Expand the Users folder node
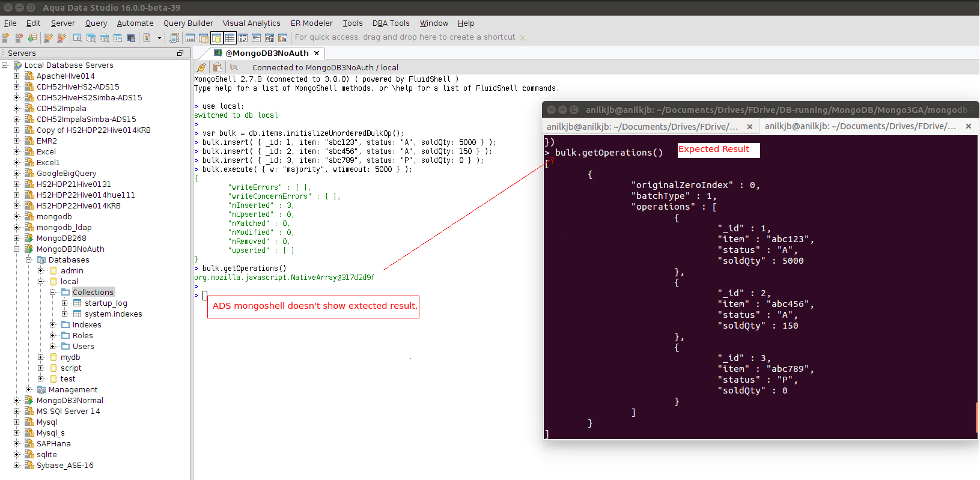This screenshot has width=980, height=480. pos(53,347)
